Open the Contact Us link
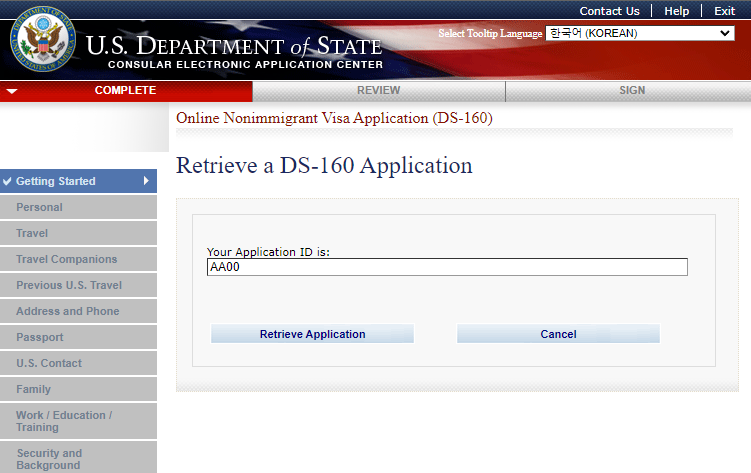751x473 pixels. pyautogui.click(x=609, y=11)
